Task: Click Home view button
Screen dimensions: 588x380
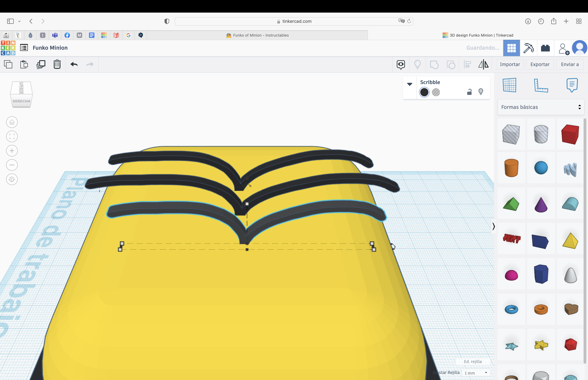Action: (x=12, y=122)
